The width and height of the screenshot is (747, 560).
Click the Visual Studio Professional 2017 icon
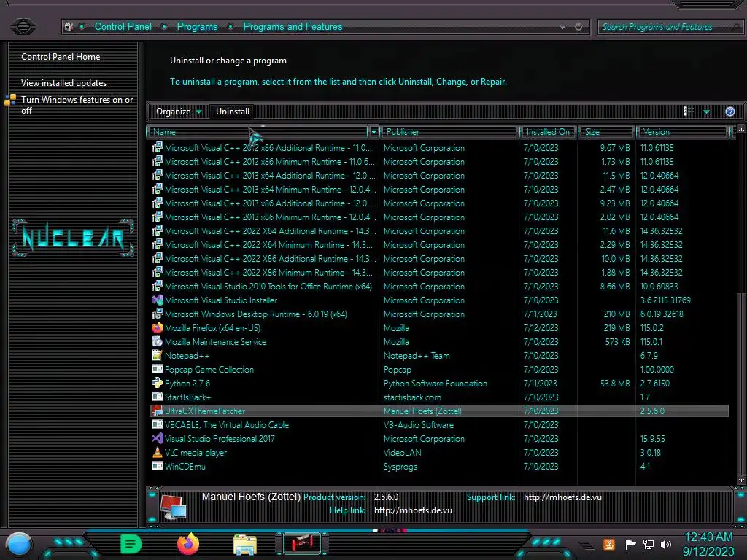point(158,438)
